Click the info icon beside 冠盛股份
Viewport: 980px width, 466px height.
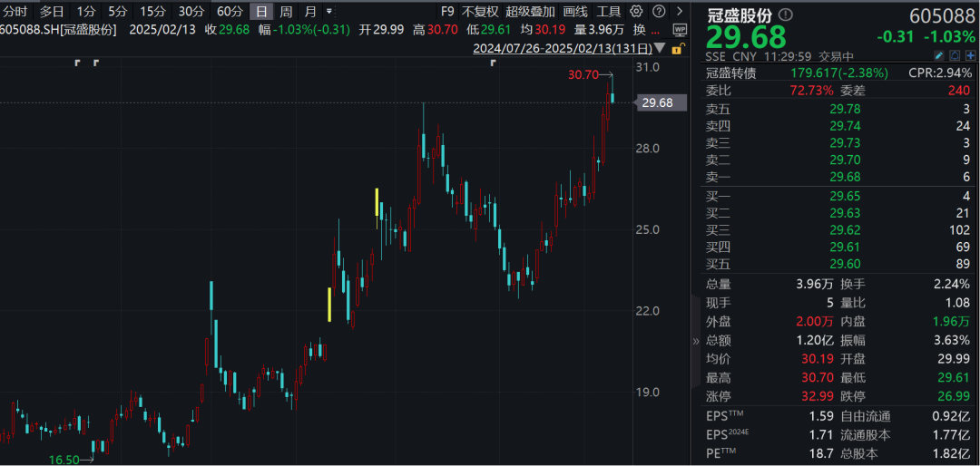(x=785, y=15)
